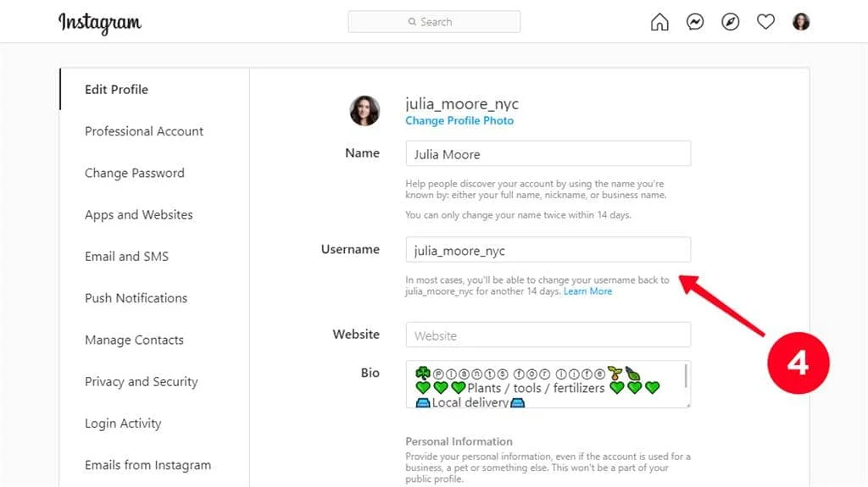Open Login Activity settings
This screenshot has width=868, height=487.
tap(123, 423)
